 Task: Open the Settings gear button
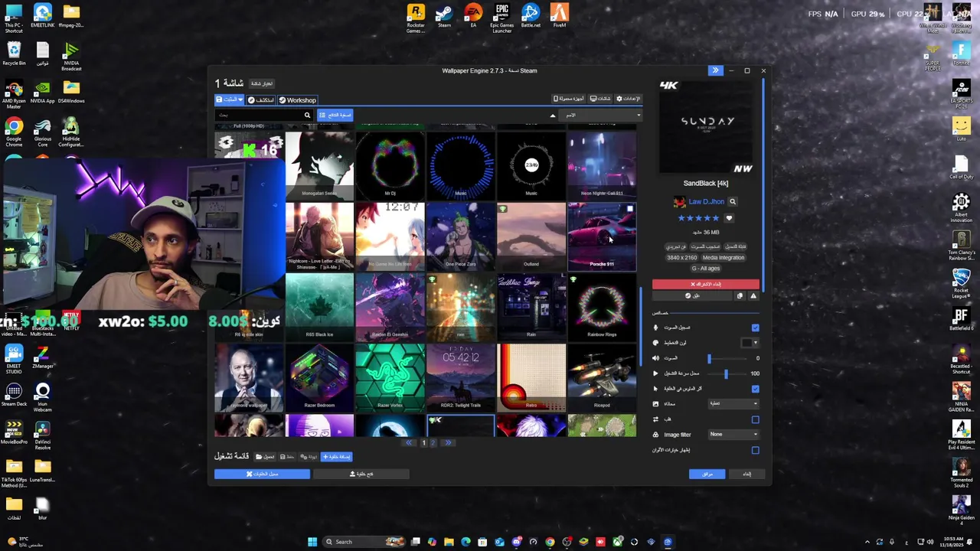pyautogui.click(x=628, y=99)
